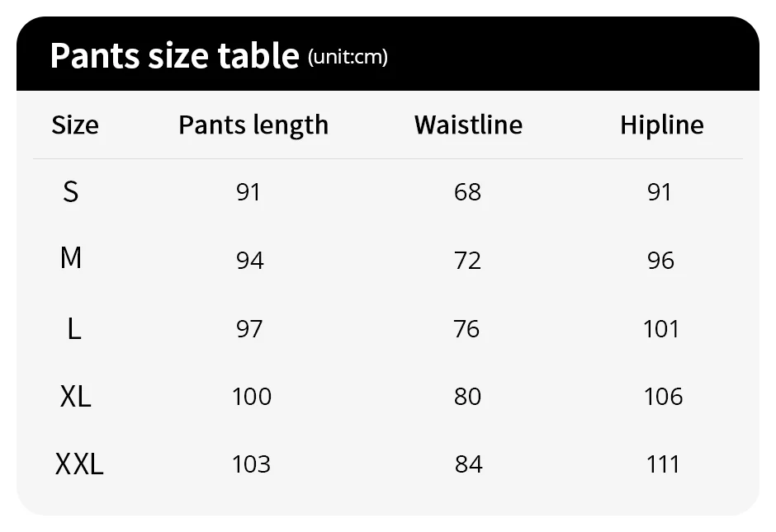Click hipline value 106
The width and height of the screenshot is (776, 532).
tap(664, 397)
